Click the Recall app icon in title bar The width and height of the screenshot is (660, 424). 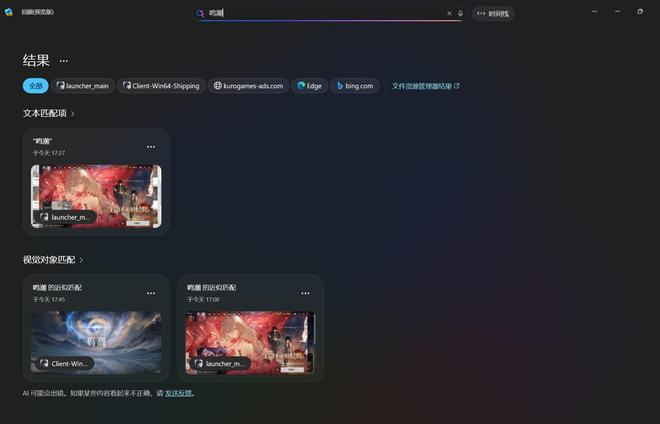[9, 12]
